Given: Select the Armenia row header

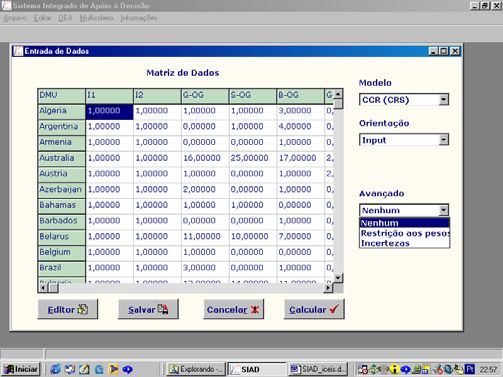Looking at the screenshot, I should click(62, 143).
